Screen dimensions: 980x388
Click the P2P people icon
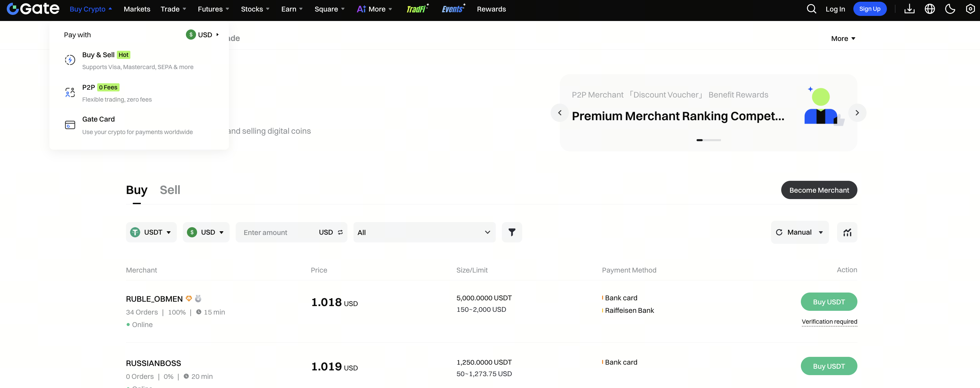pos(70,92)
